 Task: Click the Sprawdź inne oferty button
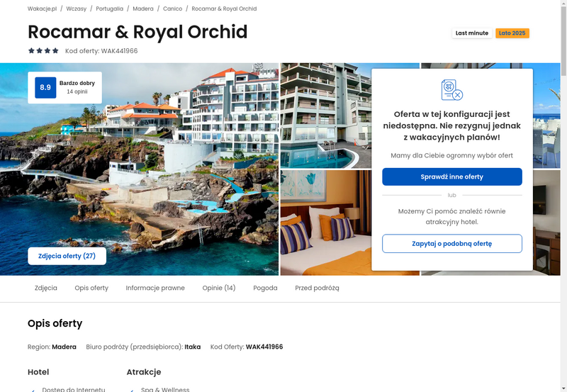point(452,177)
